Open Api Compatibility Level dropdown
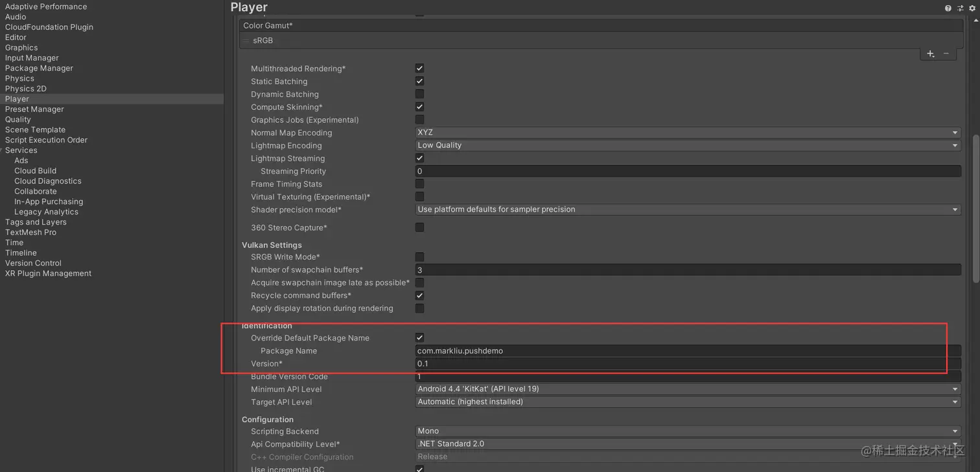Image resolution: width=980 pixels, height=472 pixels. 688,444
